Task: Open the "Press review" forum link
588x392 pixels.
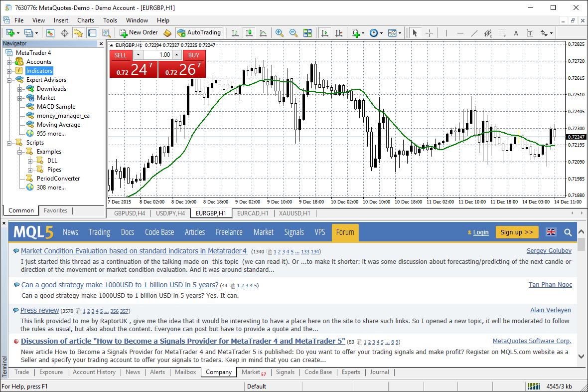Action: 39,310
